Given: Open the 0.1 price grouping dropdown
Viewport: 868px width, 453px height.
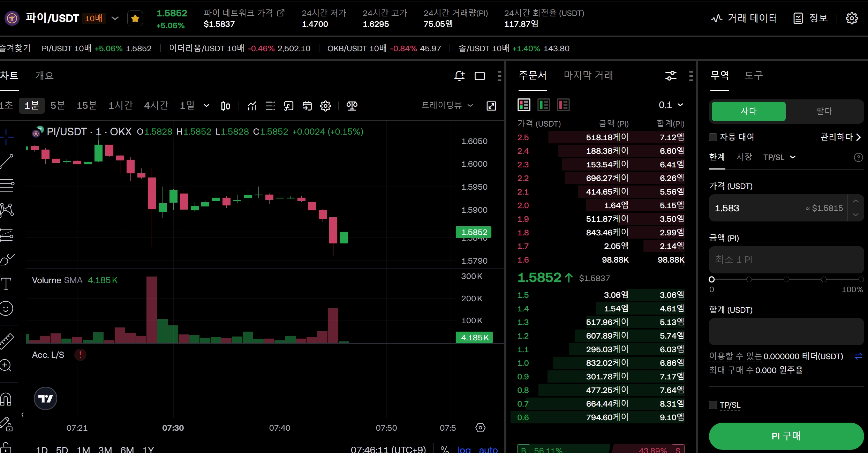Looking at the screenshot, I should coord(671,105).
